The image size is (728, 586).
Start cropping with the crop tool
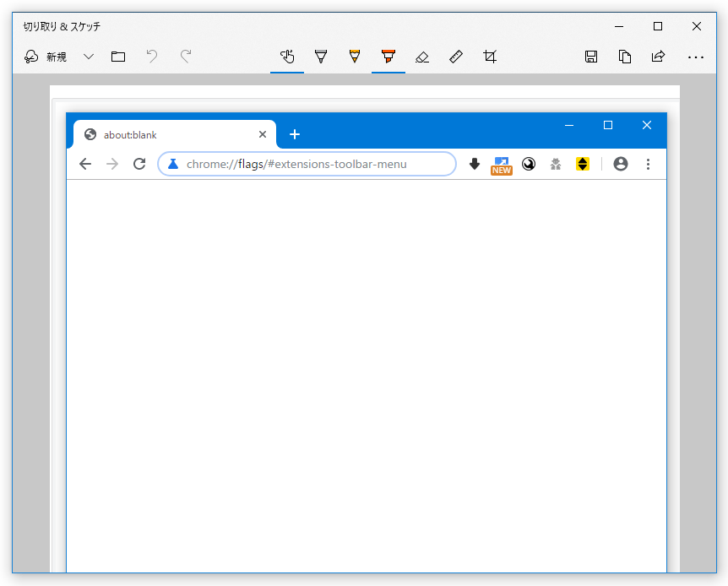tap(490, 57)
